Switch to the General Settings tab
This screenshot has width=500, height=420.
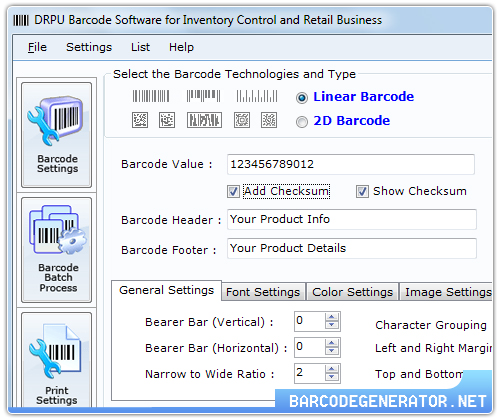(166, 290)
